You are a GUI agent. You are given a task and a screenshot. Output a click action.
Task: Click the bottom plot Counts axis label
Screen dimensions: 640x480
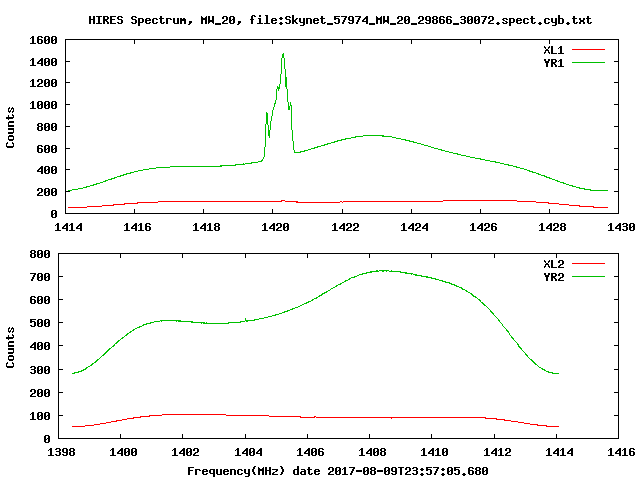[10, 347]
